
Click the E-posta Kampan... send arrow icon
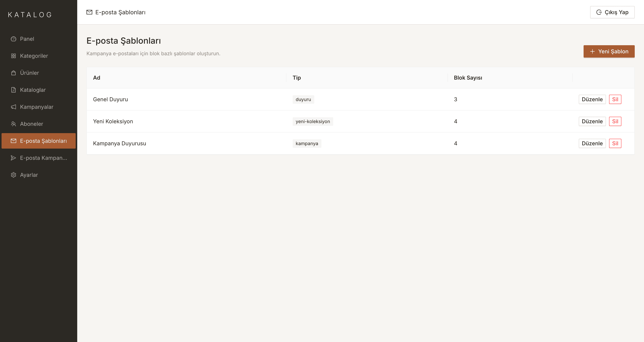[x=14, y=158]
